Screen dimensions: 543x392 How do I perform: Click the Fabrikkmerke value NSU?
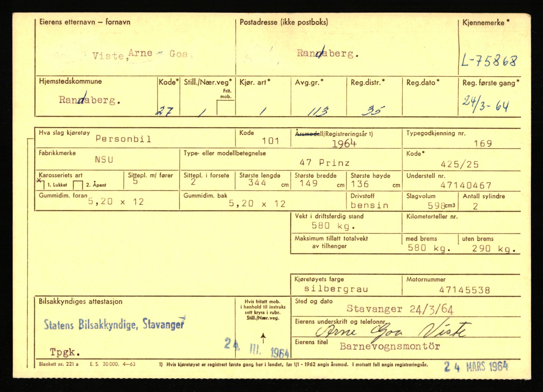tap(104, 159)
